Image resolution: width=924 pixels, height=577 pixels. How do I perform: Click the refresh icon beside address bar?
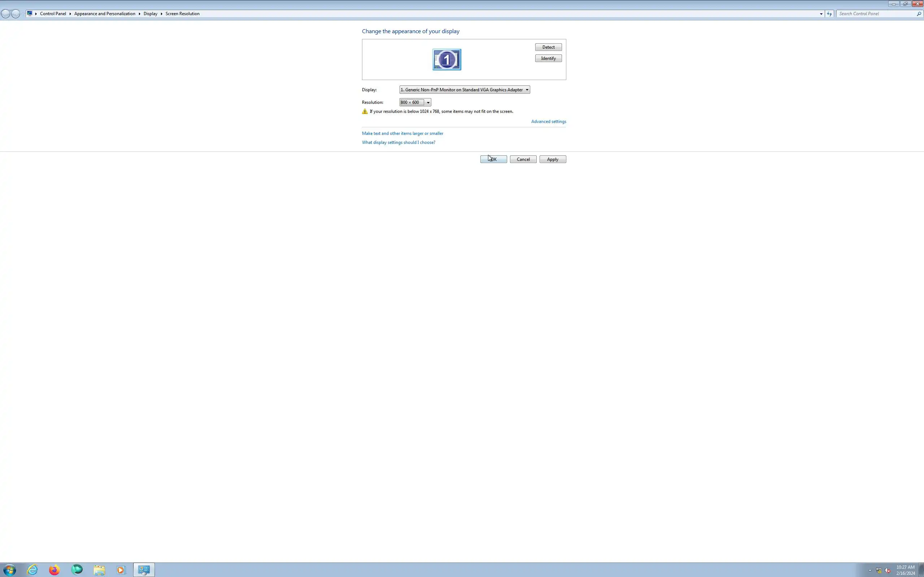pyautogui.click(x=829, y=14)
